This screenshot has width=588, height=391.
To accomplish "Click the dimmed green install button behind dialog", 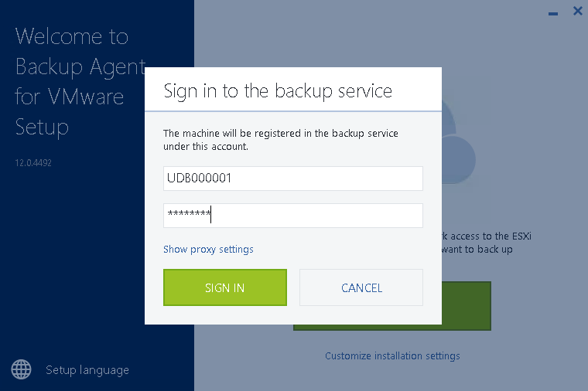I will (x=466, y=306).
